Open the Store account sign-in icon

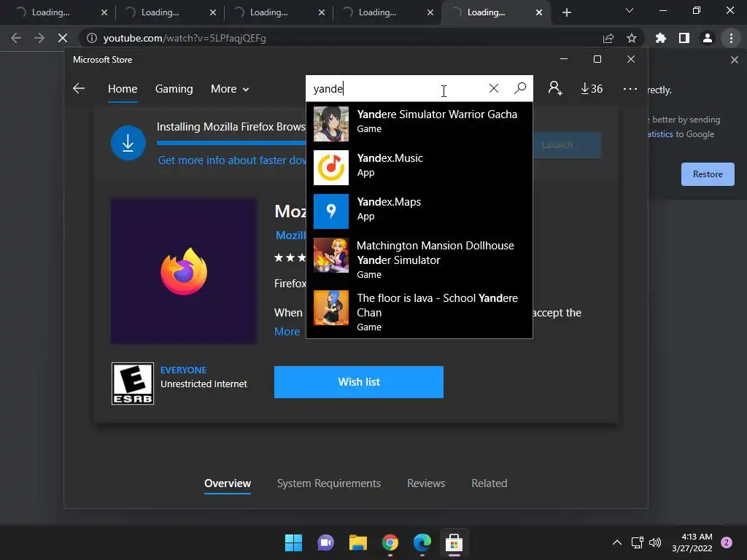tap(555, 88)
